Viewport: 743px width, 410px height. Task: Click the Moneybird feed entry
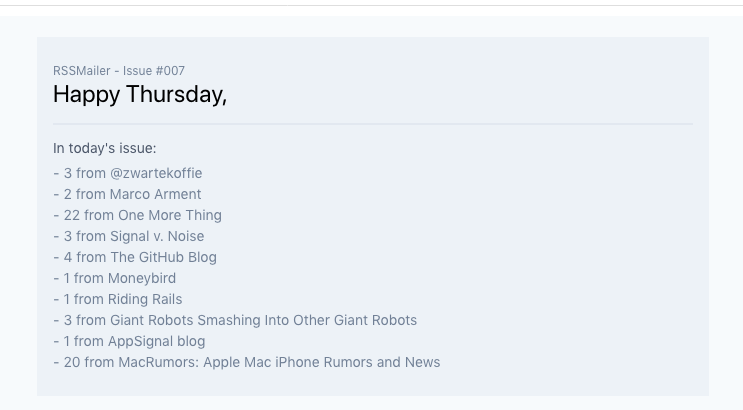pos(142,278)
